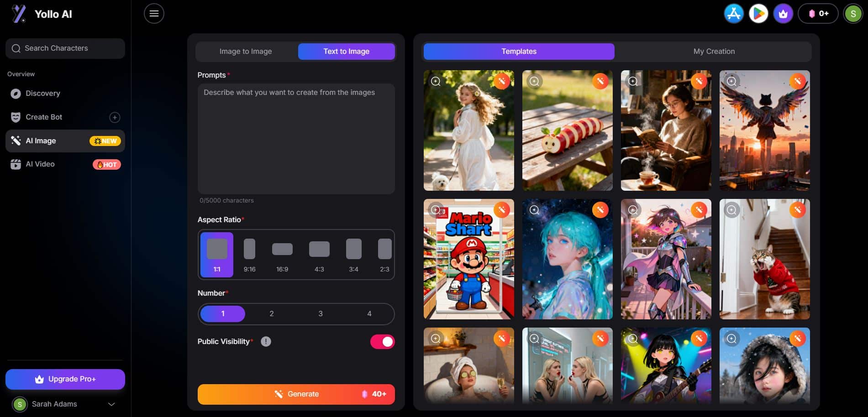The image size is (868, 417).
Task: Use the girl with dog template wand
Action: pos(502,81)
